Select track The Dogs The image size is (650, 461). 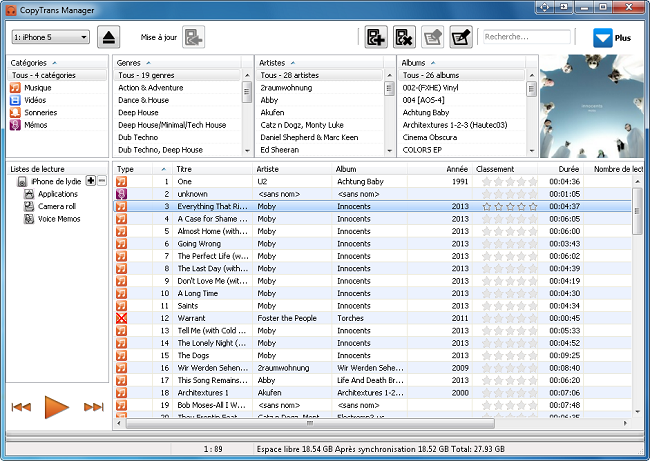(x=372, y=355)
